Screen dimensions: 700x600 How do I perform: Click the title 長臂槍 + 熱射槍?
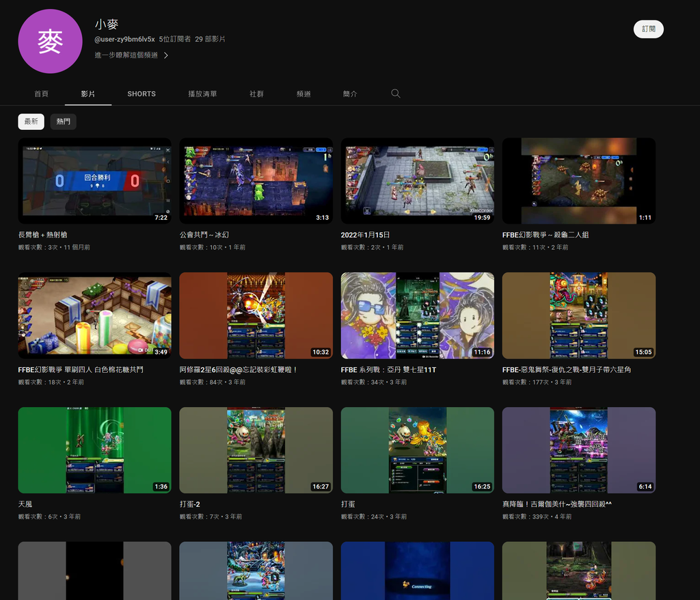pyautogui.click(x=43, y=235)
